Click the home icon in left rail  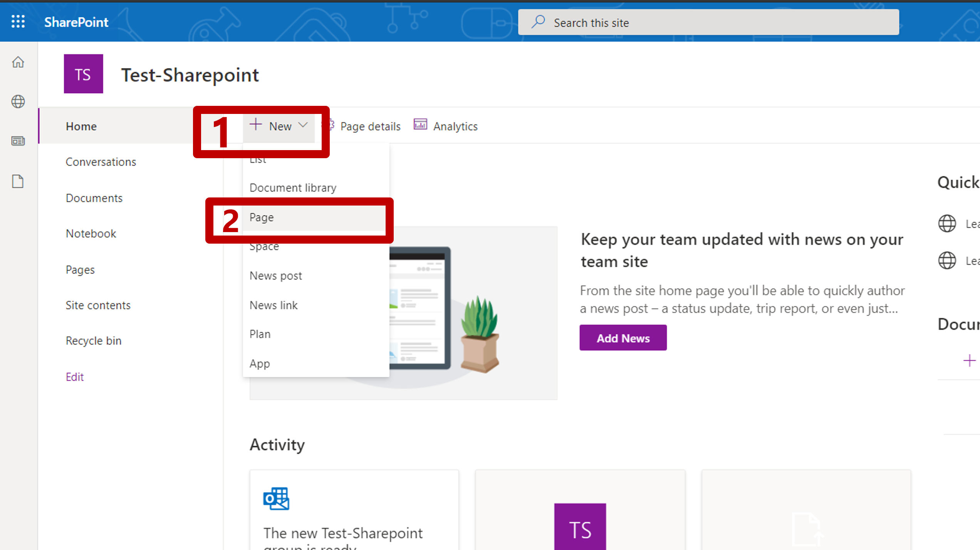tap(18, 62)
